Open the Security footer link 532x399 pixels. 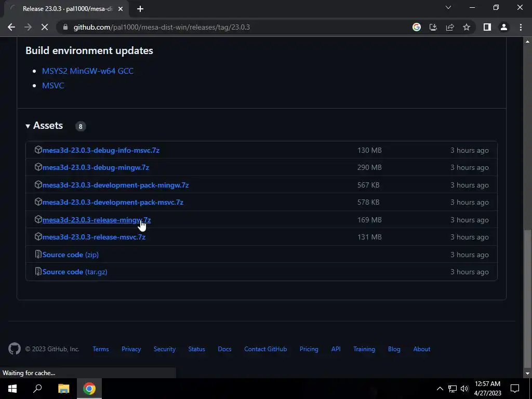165,349
